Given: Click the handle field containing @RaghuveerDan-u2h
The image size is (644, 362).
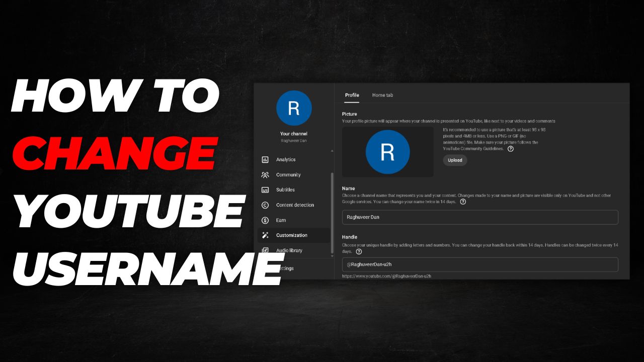Looking at the screenshot, I should tap(480, 264).
